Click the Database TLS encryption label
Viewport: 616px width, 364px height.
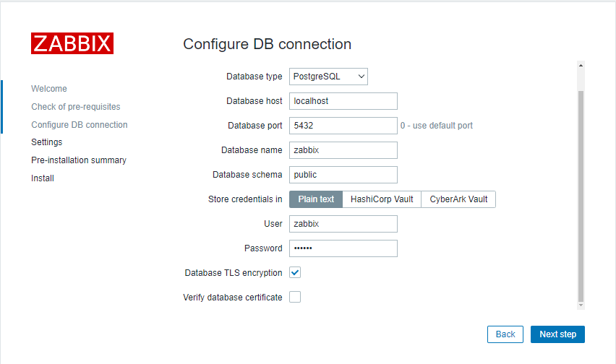pos(234,272)
